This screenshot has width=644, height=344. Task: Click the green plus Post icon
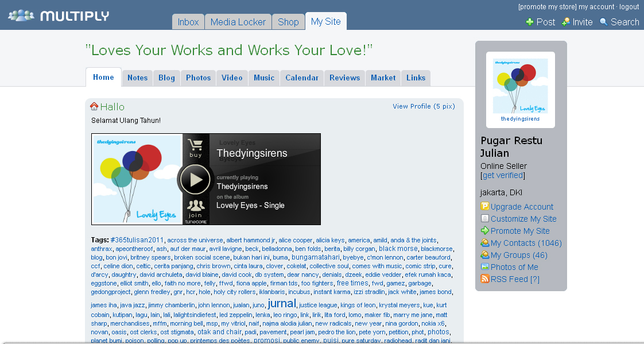(x=529, y=22)
